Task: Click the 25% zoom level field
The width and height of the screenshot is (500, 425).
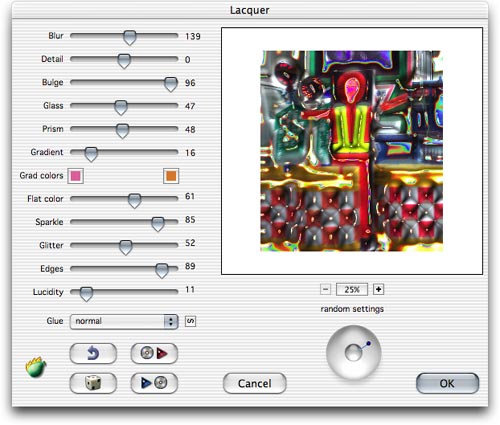Action: (x=352, y=289)
